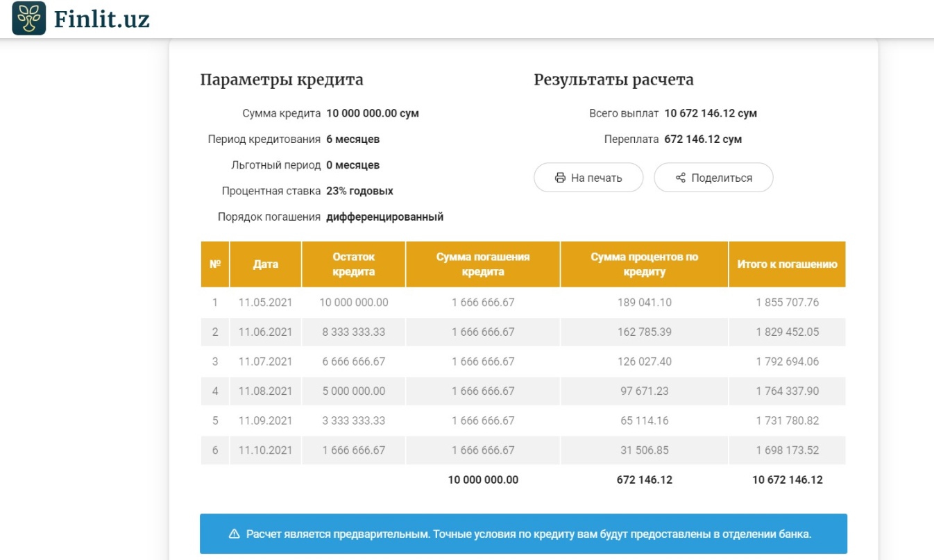
Task: Click the Сумма процентов по кредиту header
Action: pyautogui.click(x=644, y=264)
